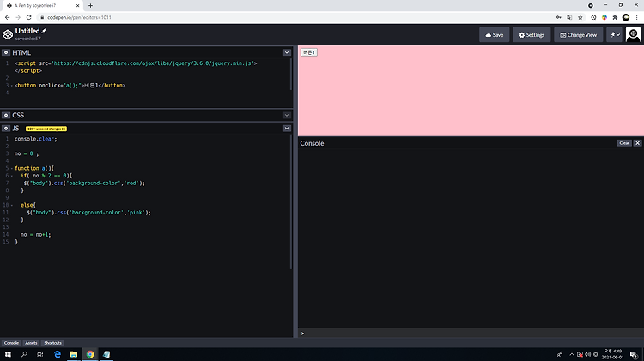
Task: Reload the current page
Action: click(x=28, y=17)
